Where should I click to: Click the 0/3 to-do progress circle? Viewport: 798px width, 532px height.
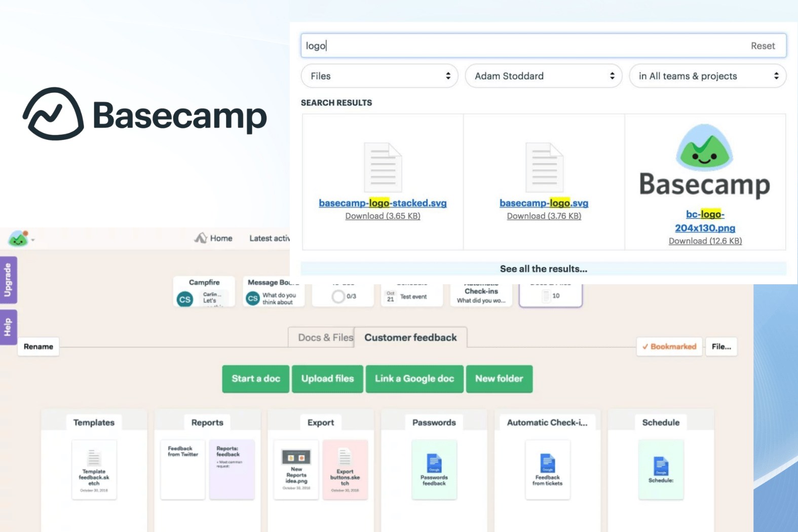(x=338, y=296)
